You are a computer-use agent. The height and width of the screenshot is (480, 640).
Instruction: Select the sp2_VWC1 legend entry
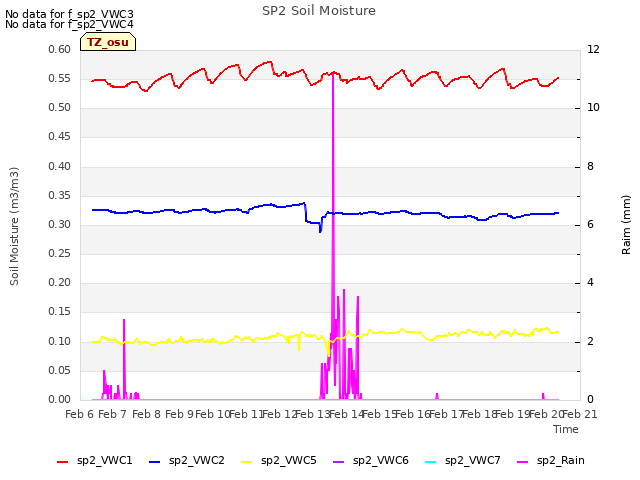coord(95,461)
